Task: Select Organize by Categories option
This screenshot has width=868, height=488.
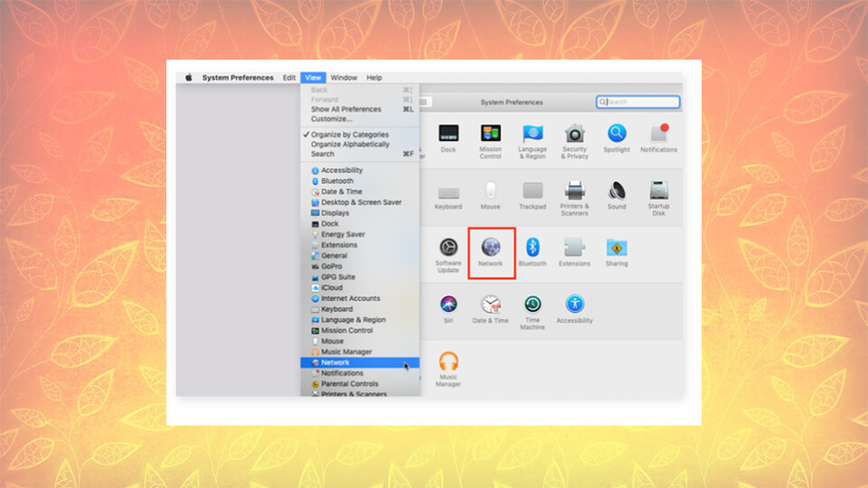Action: coord(360,135)
